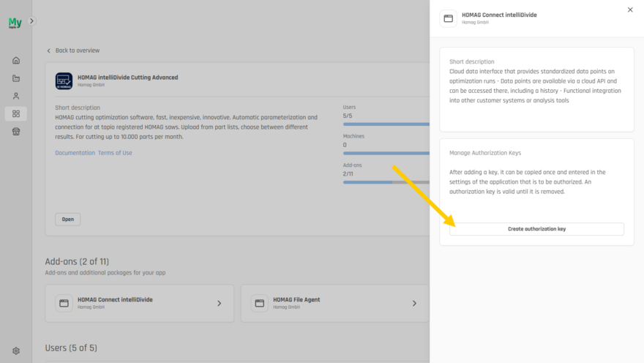Open the Users person sidebar icon
644x363 pixels.
tap(16, 96)
